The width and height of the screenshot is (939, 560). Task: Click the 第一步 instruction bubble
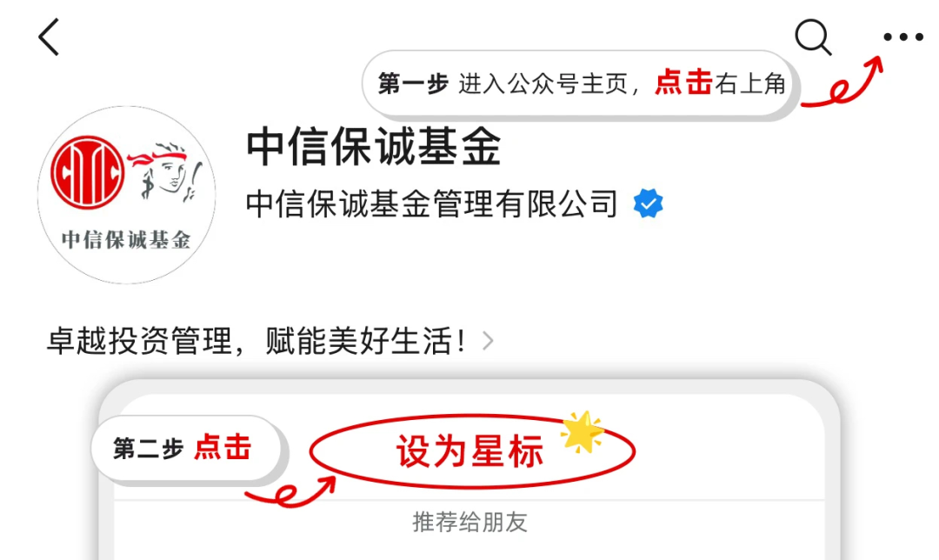[x=581, y=83]
